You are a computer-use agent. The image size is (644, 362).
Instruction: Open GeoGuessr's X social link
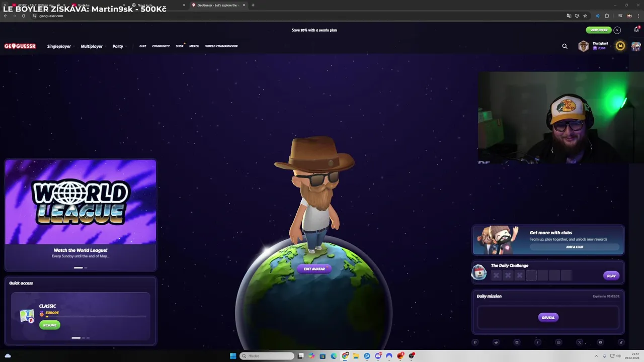pos(580,342)
